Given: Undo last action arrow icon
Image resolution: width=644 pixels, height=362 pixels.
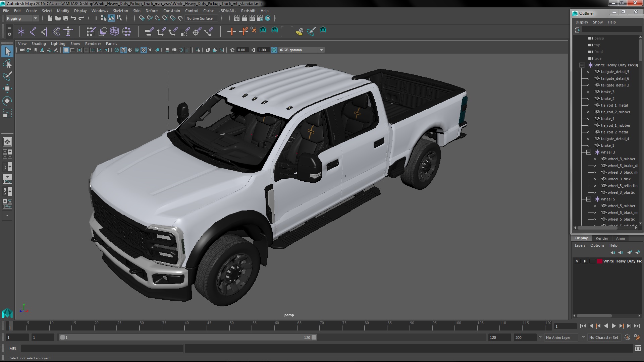Looking at the screenshot, I should click(73, 18).
